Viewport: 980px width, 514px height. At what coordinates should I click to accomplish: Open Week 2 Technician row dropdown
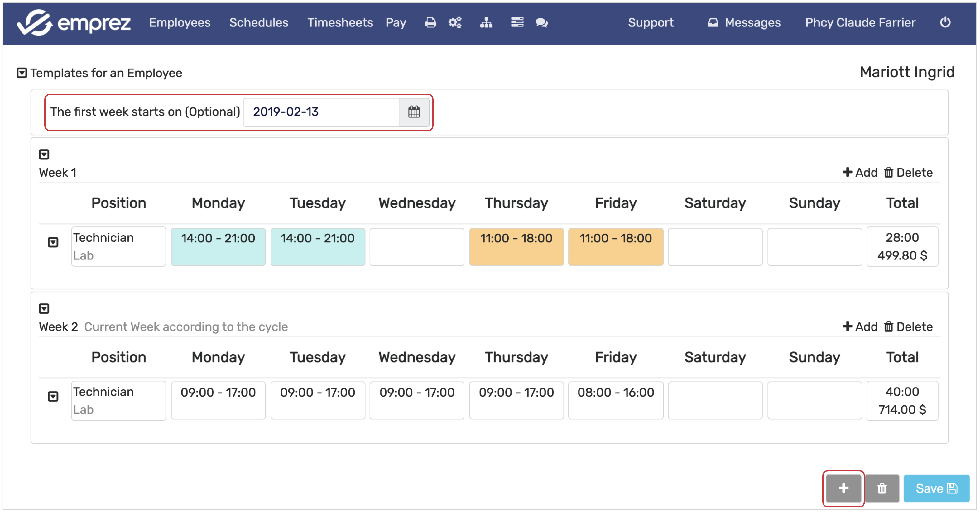pos(53,397)
